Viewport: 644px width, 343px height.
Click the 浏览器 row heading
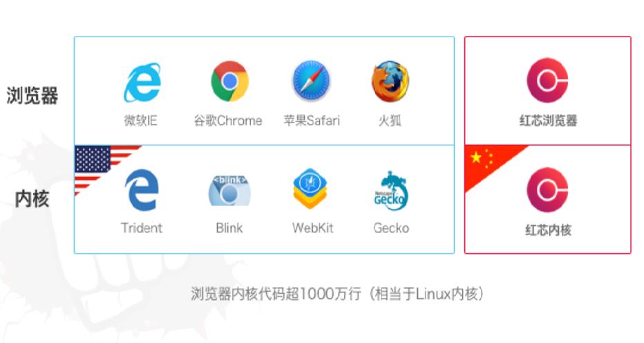pos(32,95)
